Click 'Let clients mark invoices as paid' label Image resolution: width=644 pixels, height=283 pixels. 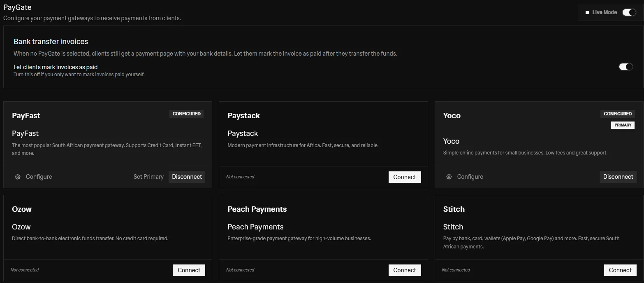[x=56, y=67]
